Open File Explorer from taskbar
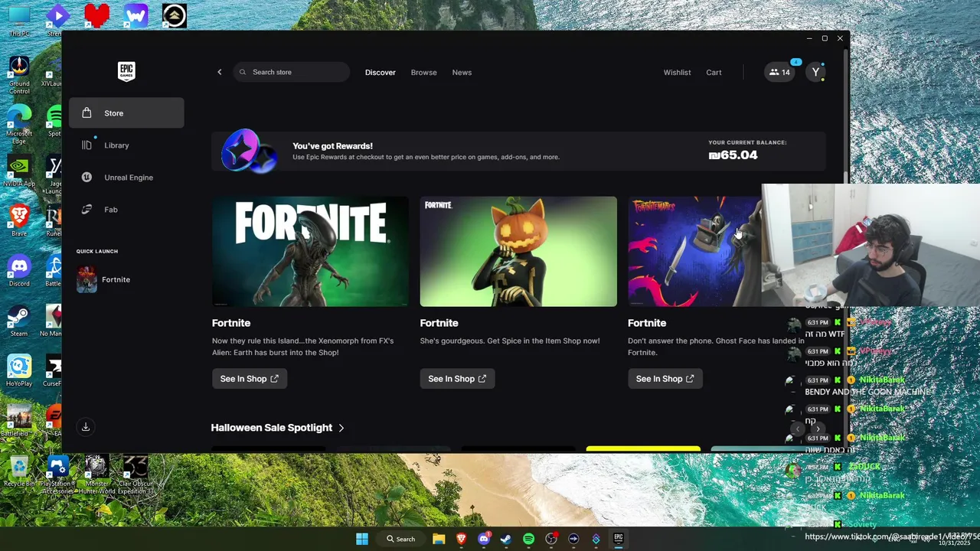The width and height of the screenshot is (980, 551). tap(439, 539)
